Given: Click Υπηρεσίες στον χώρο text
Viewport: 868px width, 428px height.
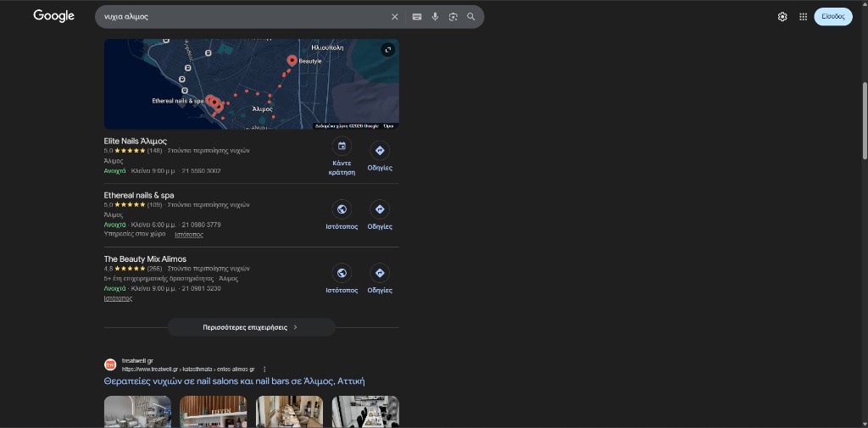Looking at the screenshot, I should (x=135, y=234).
